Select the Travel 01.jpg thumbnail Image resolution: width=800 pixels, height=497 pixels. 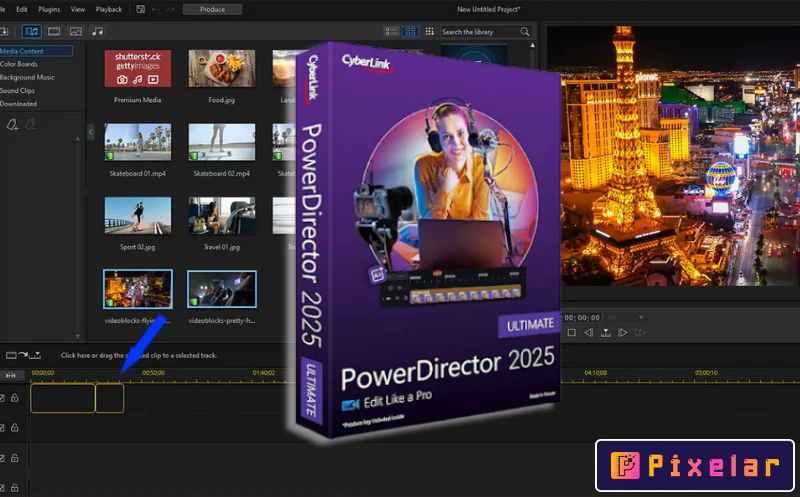tap(222, 215)
